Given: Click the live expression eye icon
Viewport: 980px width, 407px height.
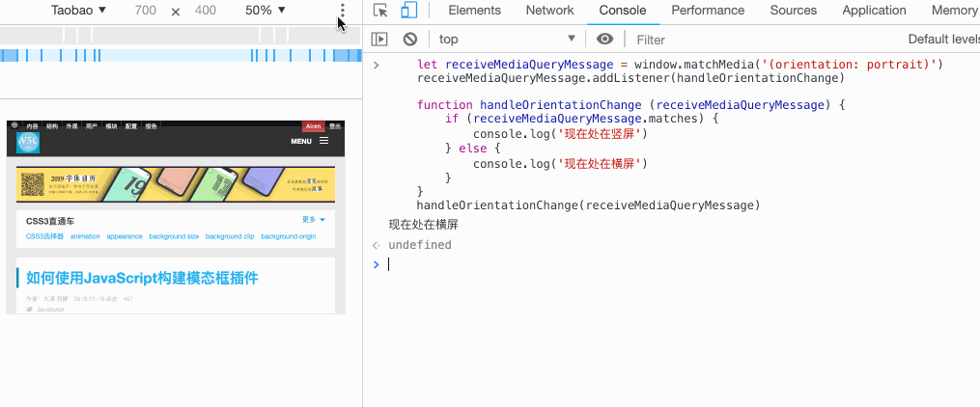Looking at the screenshot, I should click(604, 40).
